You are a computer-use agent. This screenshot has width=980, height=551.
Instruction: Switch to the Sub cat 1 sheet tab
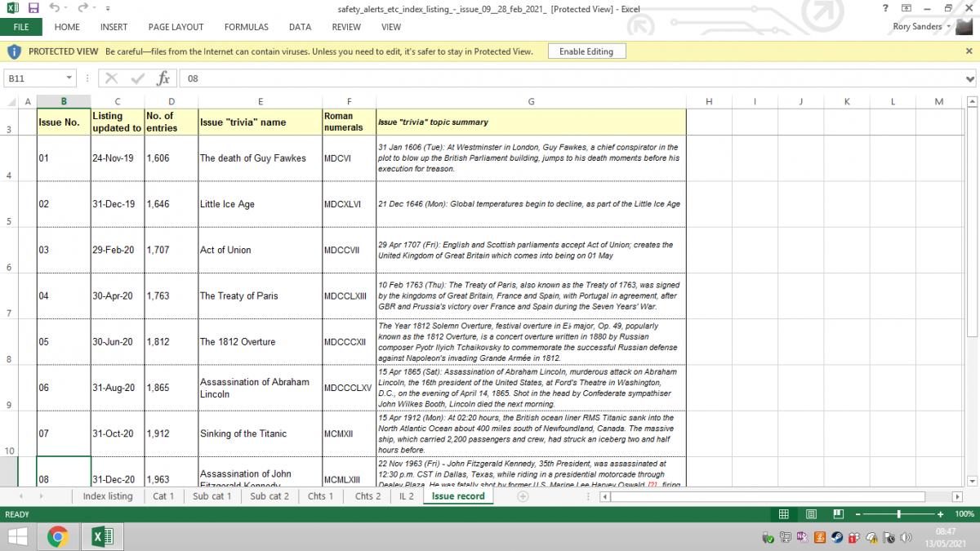212,495
